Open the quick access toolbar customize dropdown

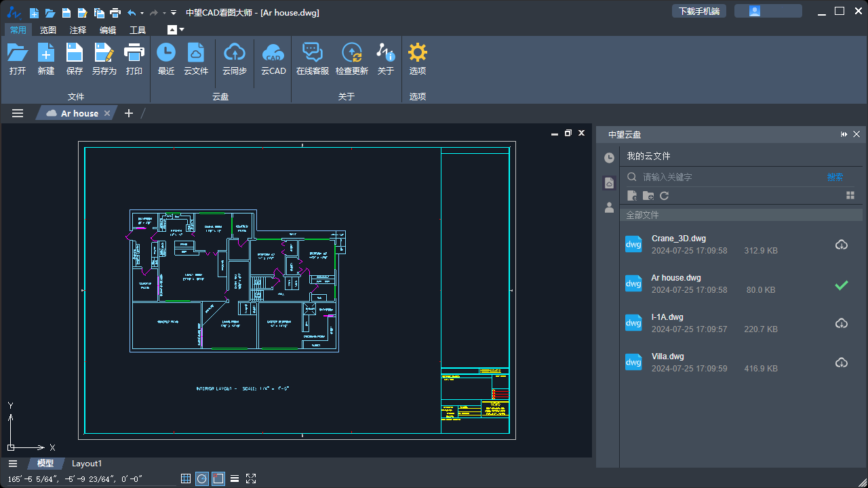[174, 13]
